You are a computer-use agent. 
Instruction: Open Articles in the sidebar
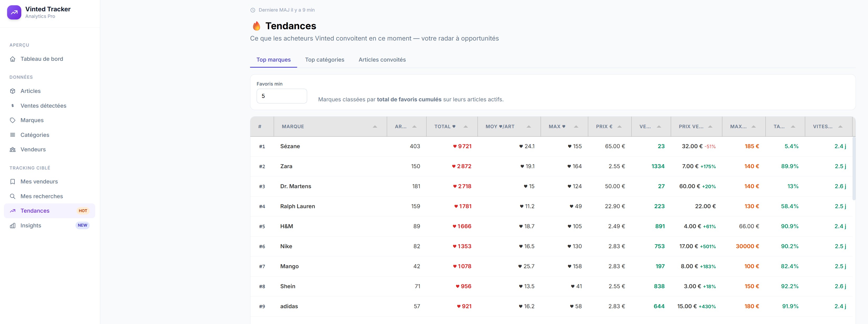[49, 91]
